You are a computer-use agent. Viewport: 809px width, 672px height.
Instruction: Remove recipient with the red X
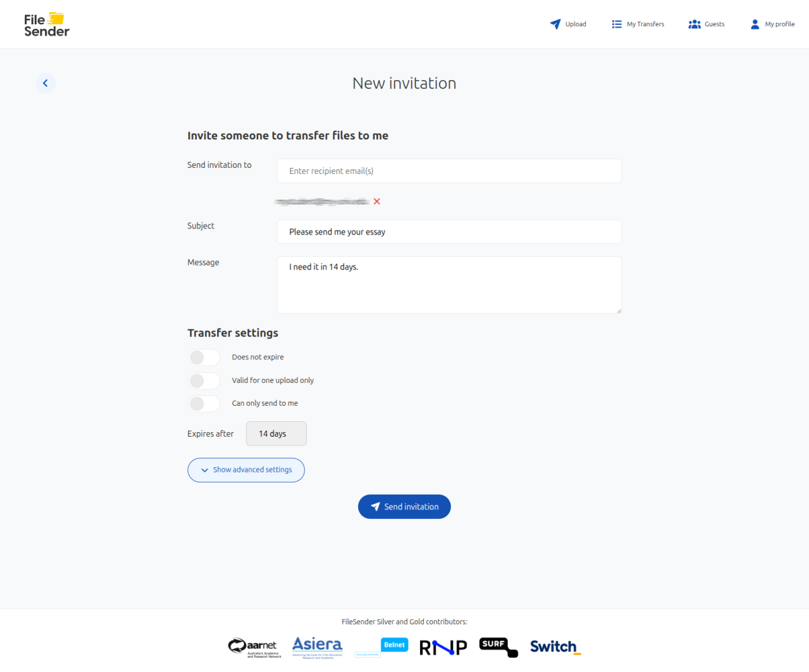[x=377, y=202]
